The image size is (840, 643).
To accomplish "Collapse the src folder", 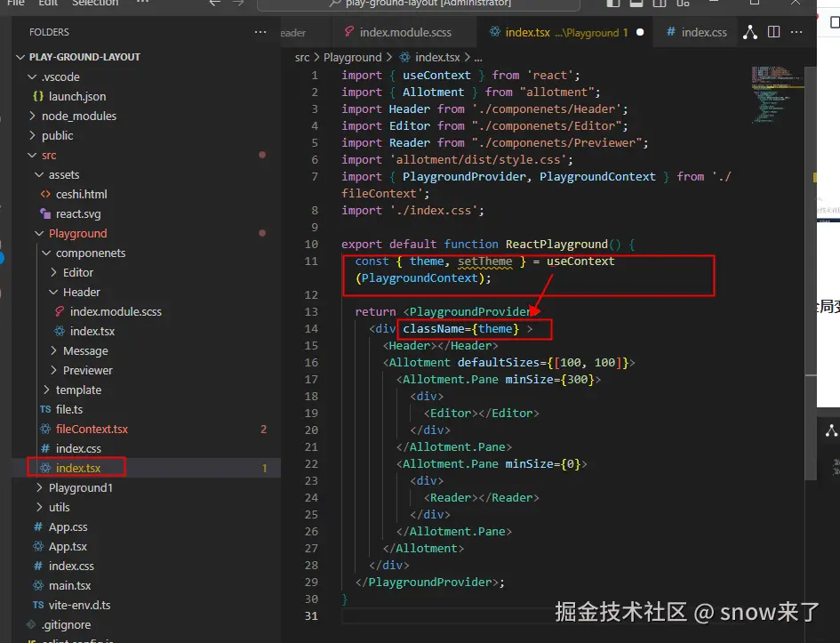I will [x=32, y=156].
